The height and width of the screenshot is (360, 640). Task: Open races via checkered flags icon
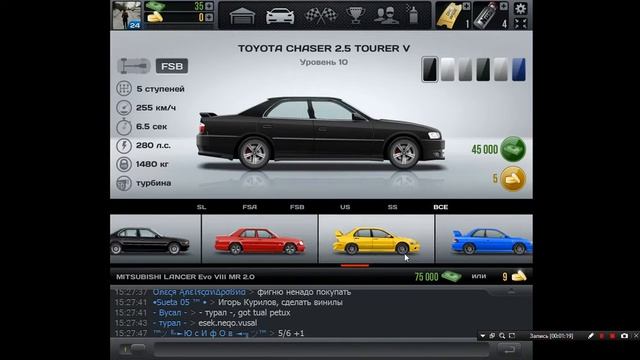tap(321, 16)
